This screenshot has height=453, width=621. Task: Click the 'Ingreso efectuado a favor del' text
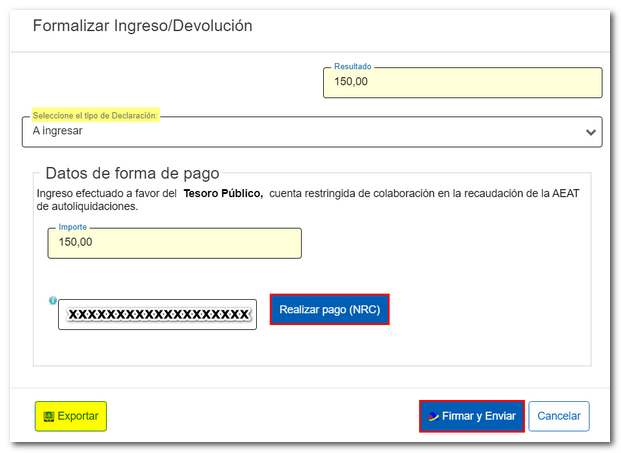coord(106,194)
